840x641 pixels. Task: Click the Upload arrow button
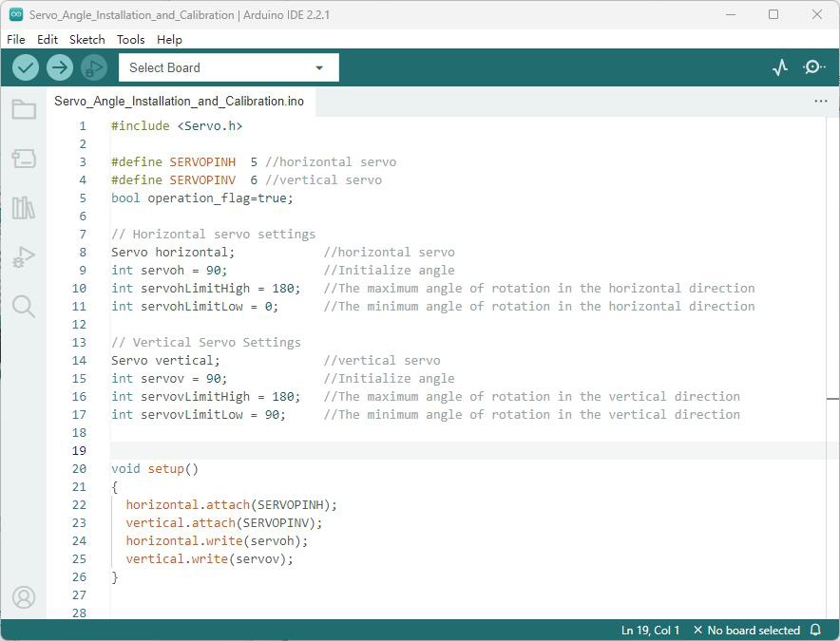click(x=60, y=67)
